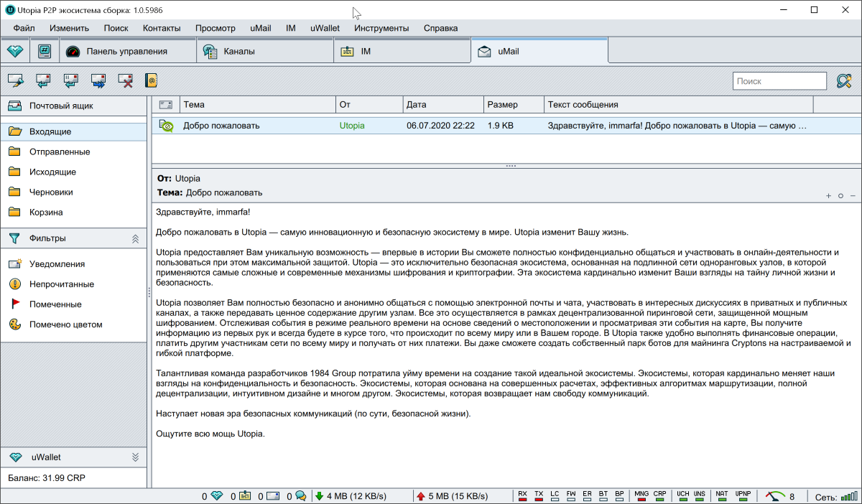Click the UCH indicator in status bar
862x504 pixels.
point(682,496)
